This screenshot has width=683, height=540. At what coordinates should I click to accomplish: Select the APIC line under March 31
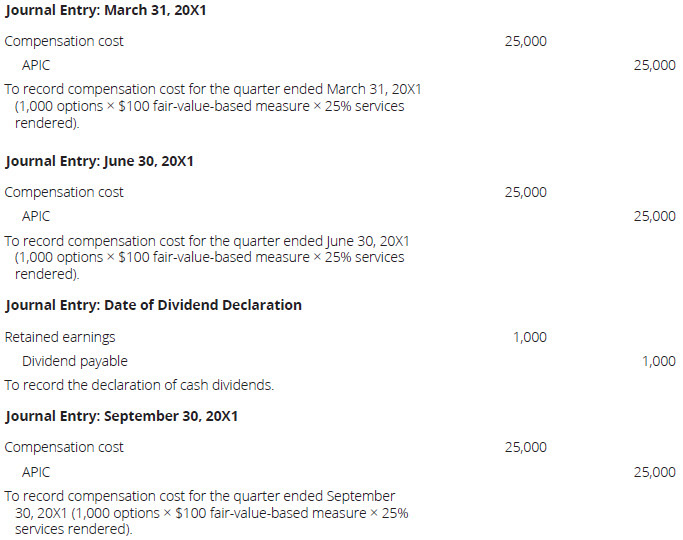point(36,65)
